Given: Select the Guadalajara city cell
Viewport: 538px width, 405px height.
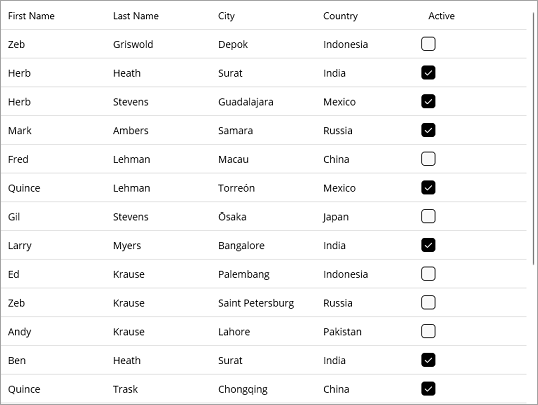Looking at the screenshot, I should 246,102.
